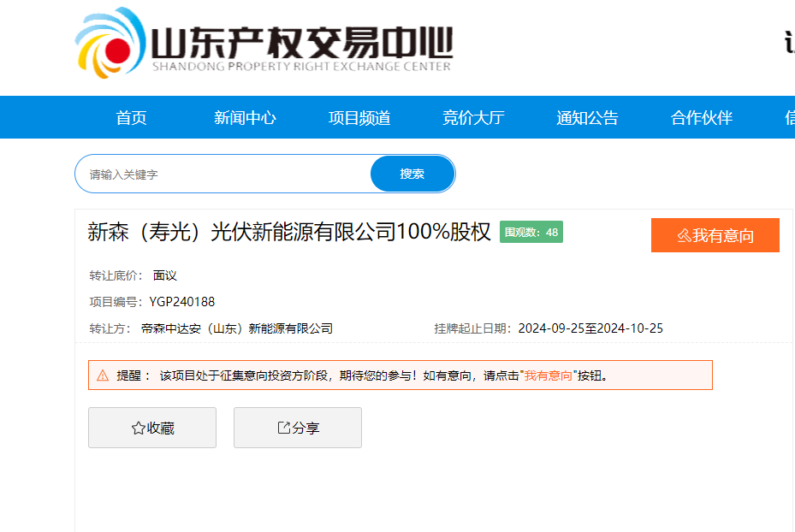795x532 pixels.
Task: Select 合作伙伴 in the top navigation
Action: tap(702, 118)
